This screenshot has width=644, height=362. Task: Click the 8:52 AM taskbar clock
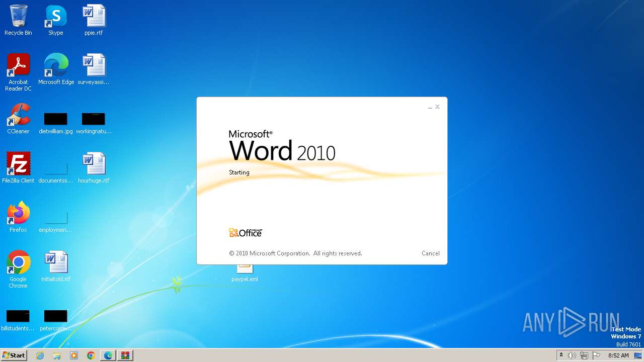[x=618, y=355]
